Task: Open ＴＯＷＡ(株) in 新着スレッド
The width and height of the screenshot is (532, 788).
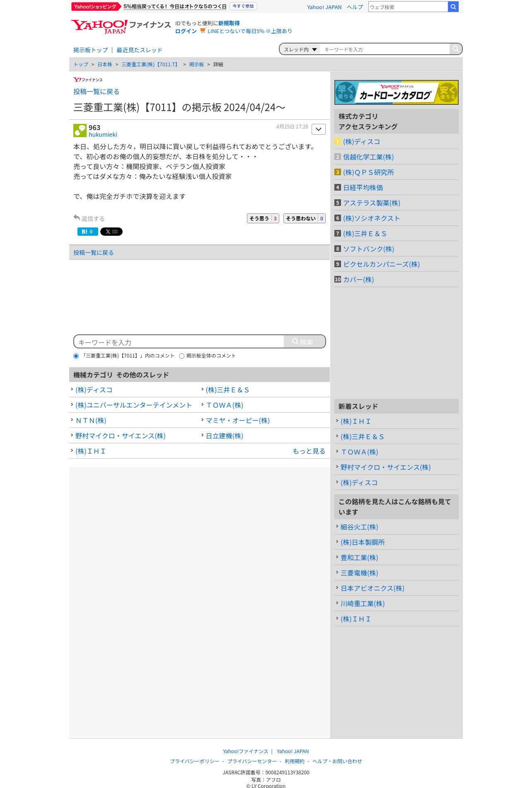Action: (x=359, y=452)
